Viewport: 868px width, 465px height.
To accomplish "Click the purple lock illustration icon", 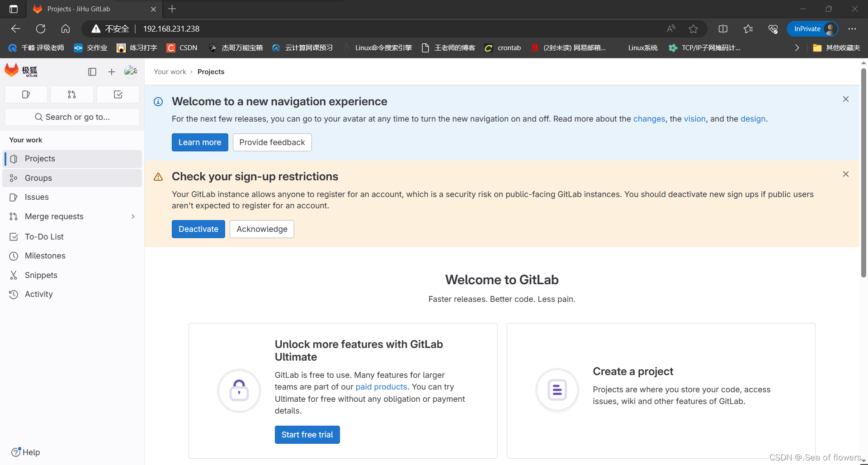I will [239, 390].
